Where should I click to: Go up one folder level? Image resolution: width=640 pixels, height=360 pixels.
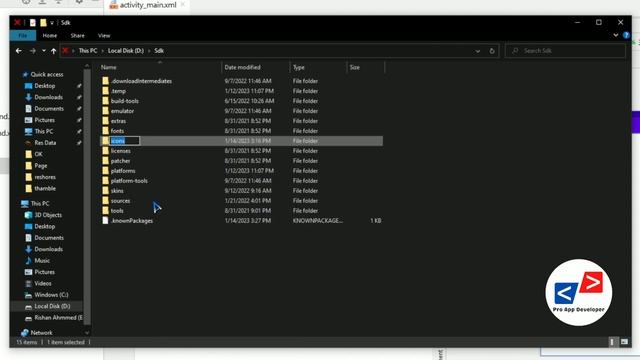pos(53,51)
